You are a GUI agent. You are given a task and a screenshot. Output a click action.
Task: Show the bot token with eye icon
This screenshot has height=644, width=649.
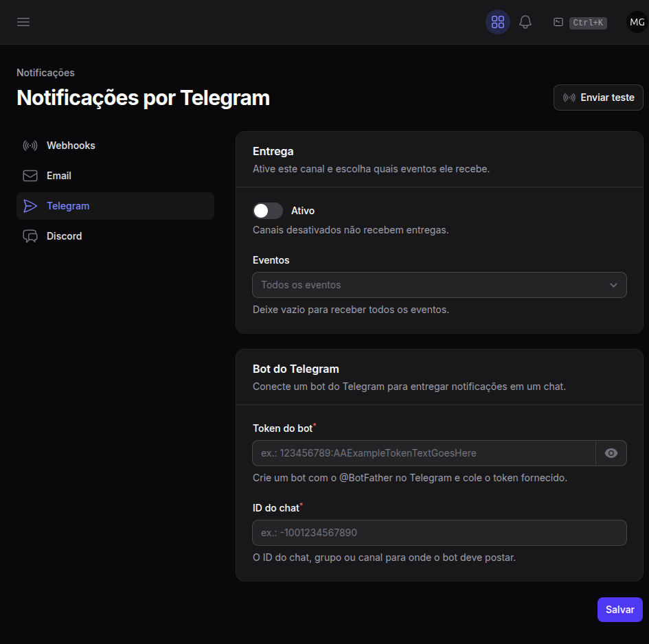pyautogui.click(x=611, y=453)
